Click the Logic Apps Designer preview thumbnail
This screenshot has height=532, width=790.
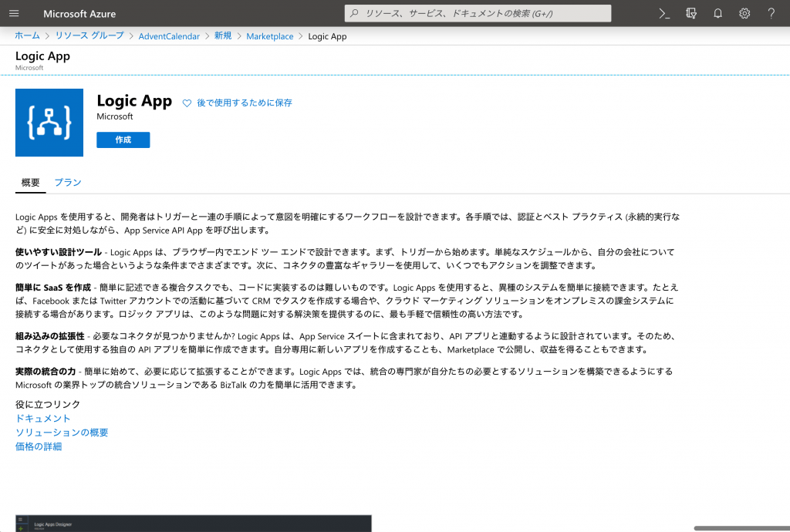coord(194,524)
